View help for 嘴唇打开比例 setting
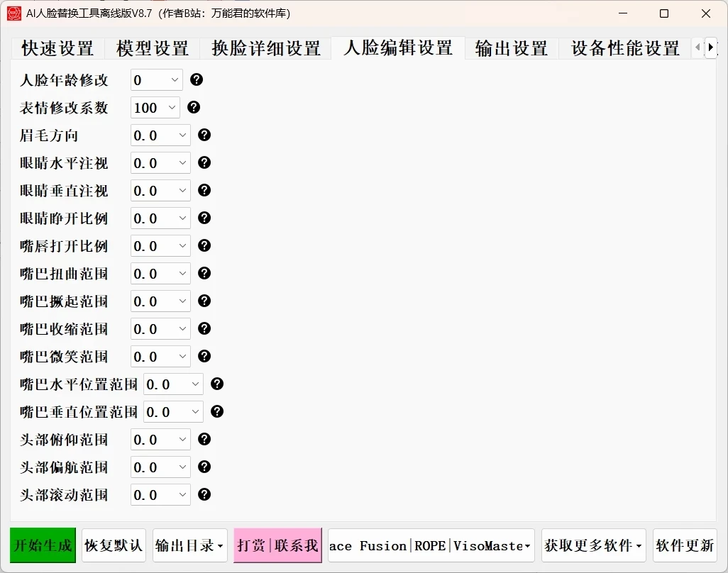 (204, 245)
